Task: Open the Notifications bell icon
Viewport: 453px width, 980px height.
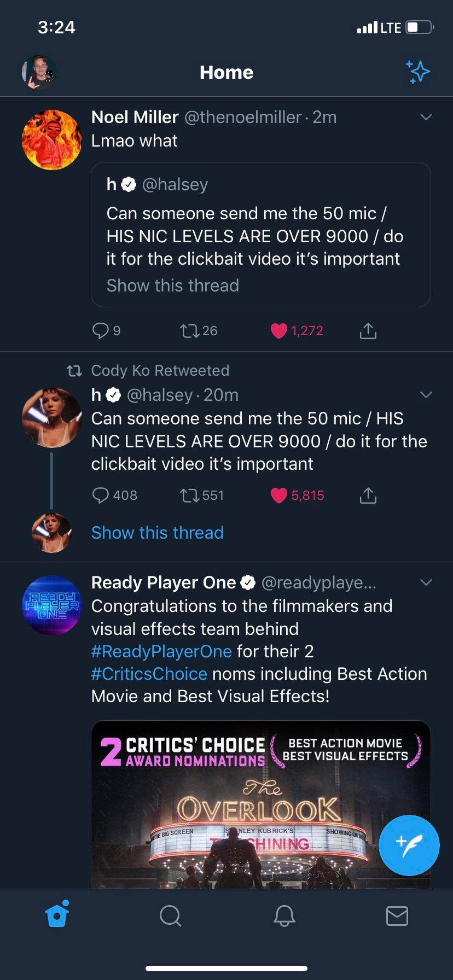Action: 284,916
